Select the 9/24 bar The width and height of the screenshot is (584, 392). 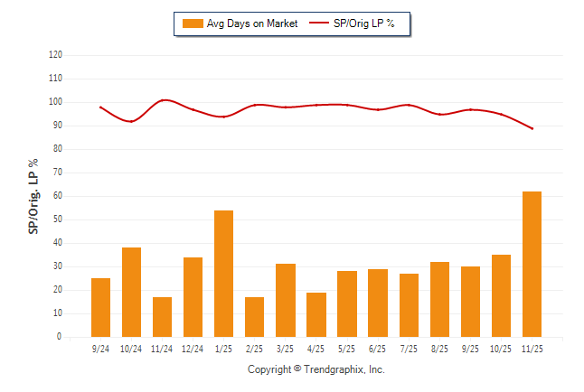pyautogui.click(x=100, y=307)
